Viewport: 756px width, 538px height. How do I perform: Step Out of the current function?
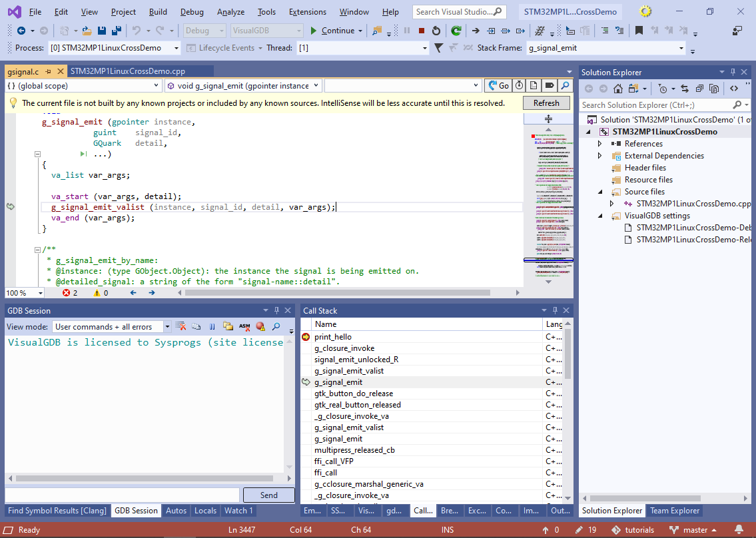click(x=520, y=31)
